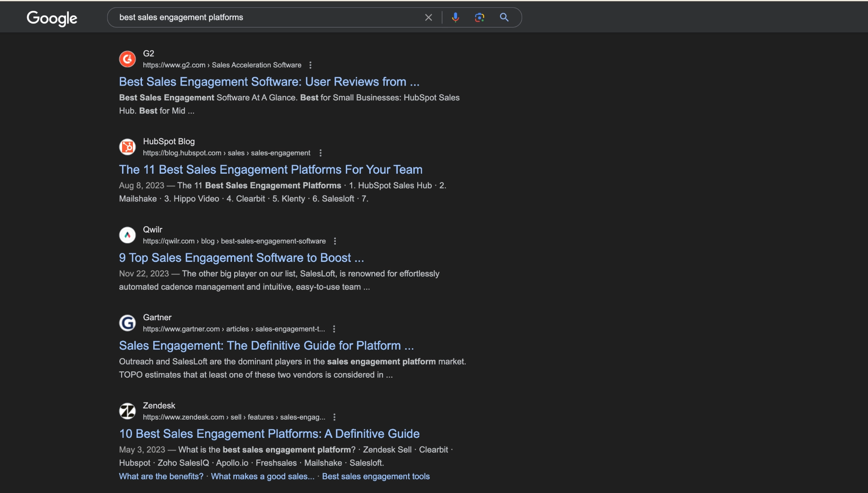Open 'The 11 Best Sales Engagement Platforms' link
The height and width of the screenshot is (493, 868).
click(x=270, y=170)
